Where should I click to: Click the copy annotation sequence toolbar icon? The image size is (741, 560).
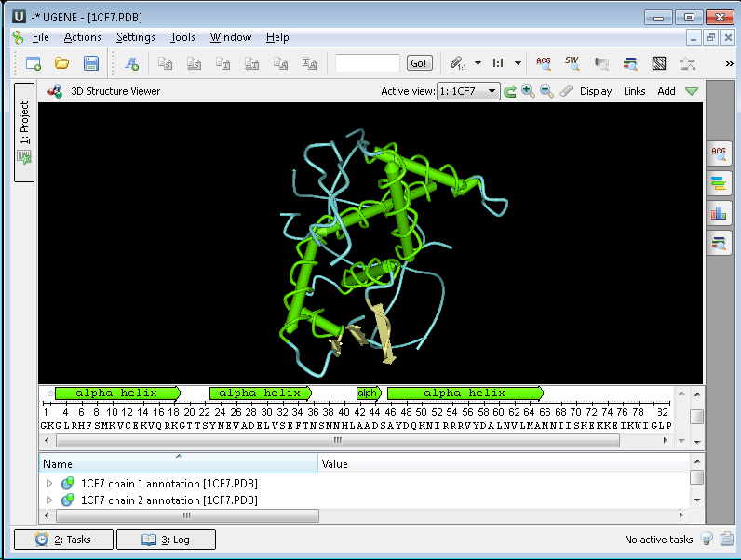click(281, 63)
